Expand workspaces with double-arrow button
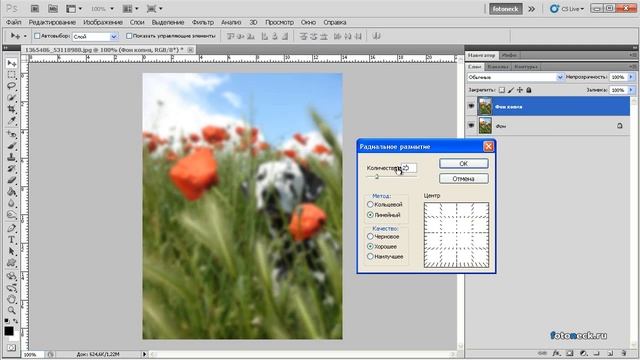640x360 pixels. (531, 9)
